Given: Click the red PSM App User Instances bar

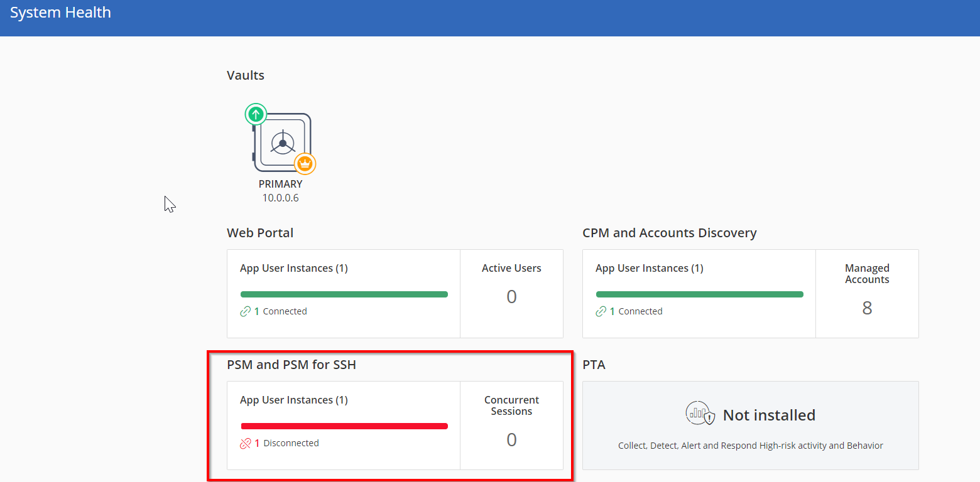Looking at the screenshot, I should (x=344, y=426).
